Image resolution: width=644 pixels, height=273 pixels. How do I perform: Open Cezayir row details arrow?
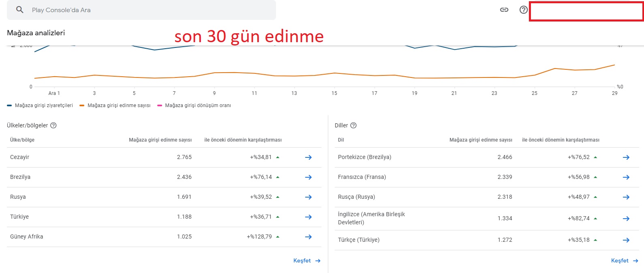308,157
